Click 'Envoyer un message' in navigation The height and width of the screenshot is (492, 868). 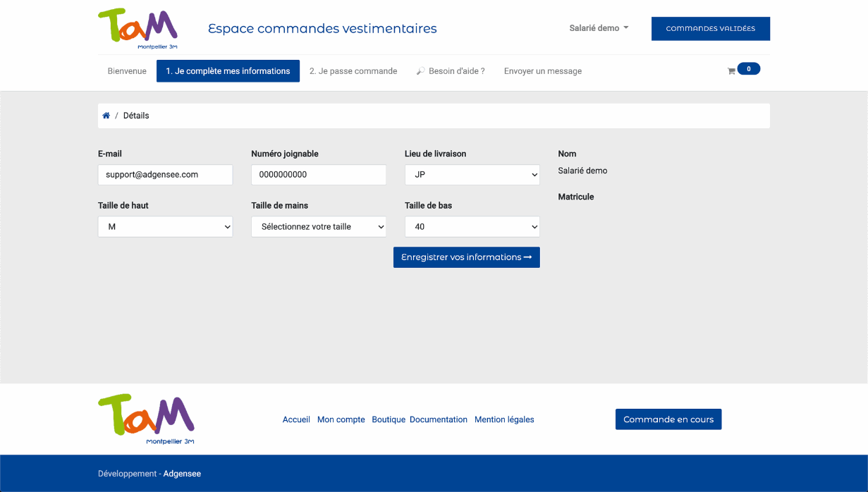click(543, 71)
